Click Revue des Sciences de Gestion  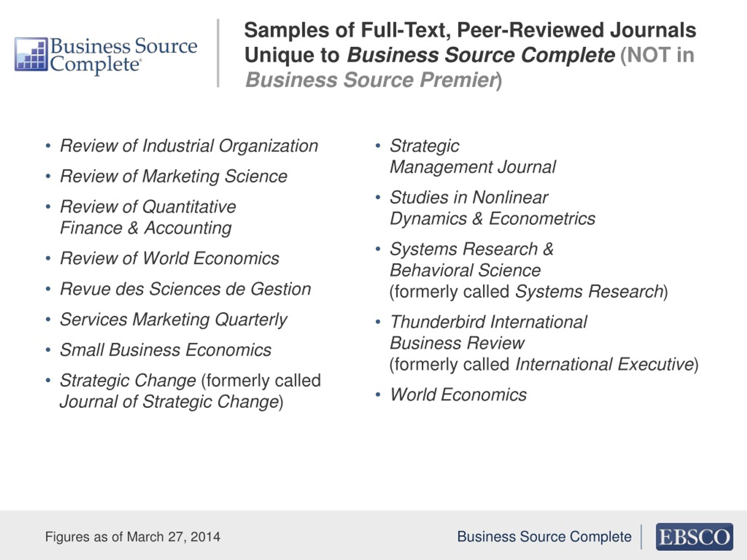185,289
